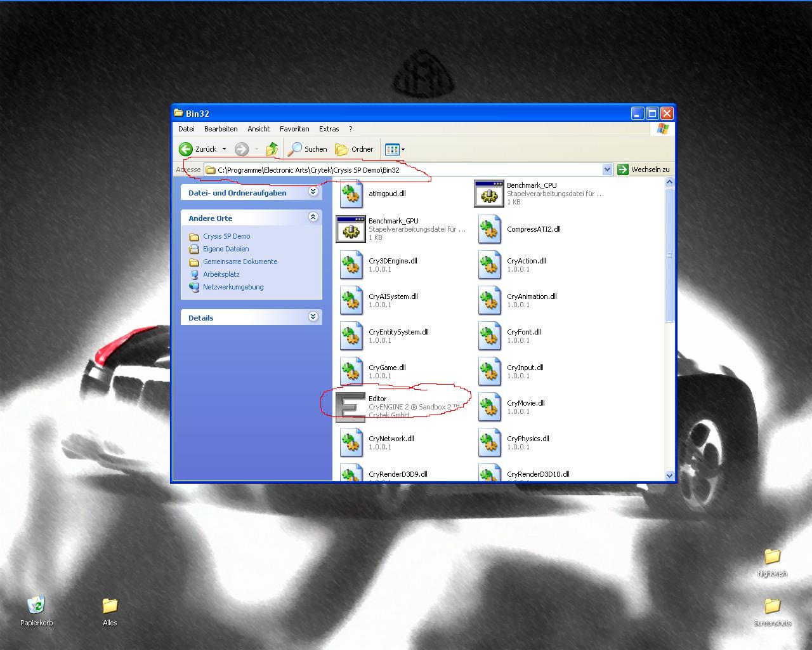Click the Wechseln zu button

(x=644, y=169)
